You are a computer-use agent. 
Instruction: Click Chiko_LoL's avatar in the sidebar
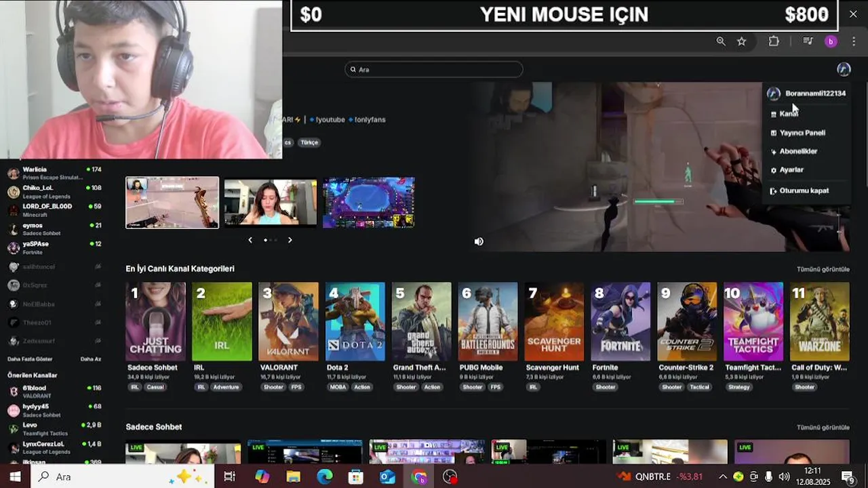13,192
